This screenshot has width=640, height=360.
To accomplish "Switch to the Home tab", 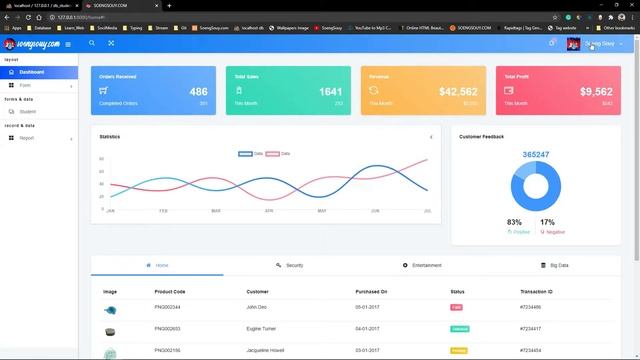I will click(157, 265).
